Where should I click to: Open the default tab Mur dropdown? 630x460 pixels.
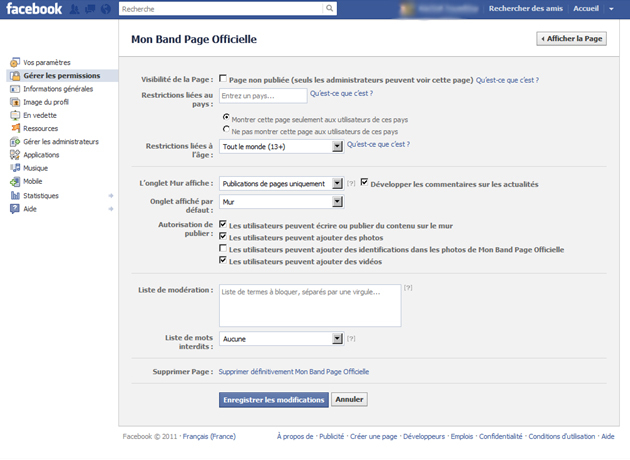tap(281, 202)
